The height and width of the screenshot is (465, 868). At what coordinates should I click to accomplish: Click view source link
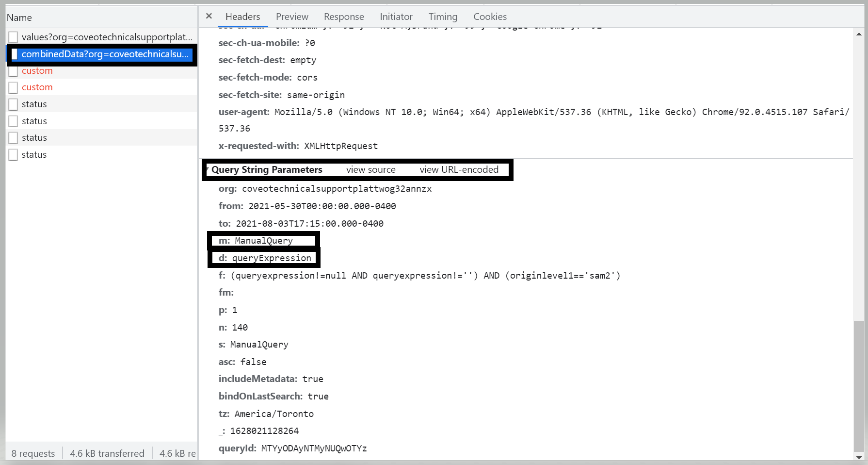point(371,169)
